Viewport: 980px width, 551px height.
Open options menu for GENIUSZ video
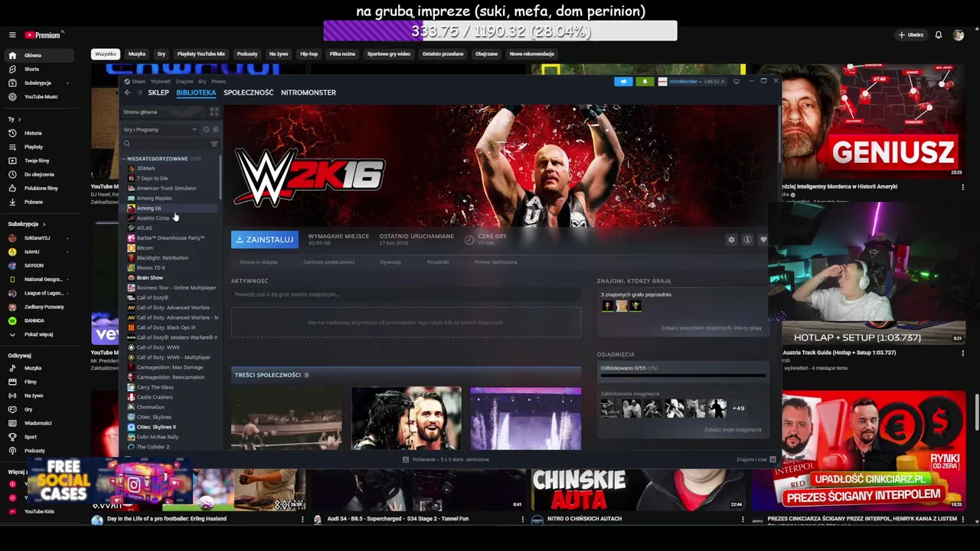coord(962,187)
